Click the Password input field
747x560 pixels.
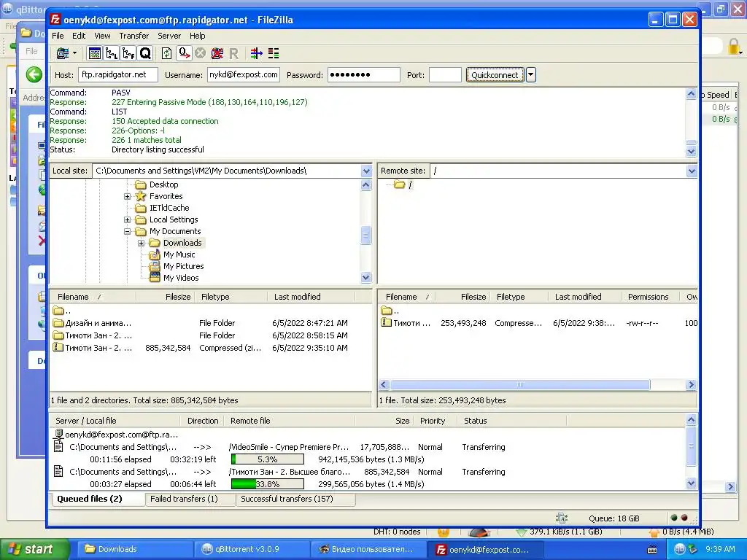point(363,75)
